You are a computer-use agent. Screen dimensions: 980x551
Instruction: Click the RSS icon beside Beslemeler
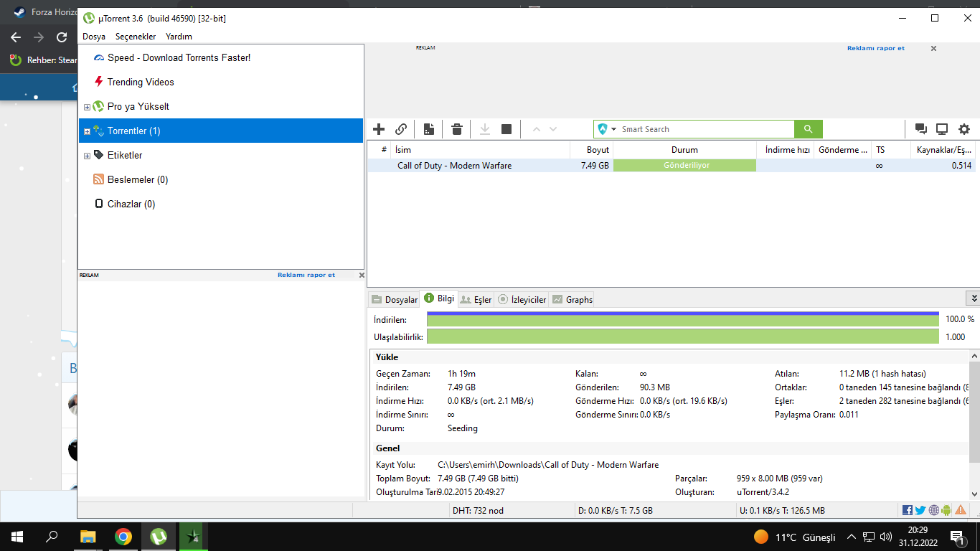click(x=99, y=179)
